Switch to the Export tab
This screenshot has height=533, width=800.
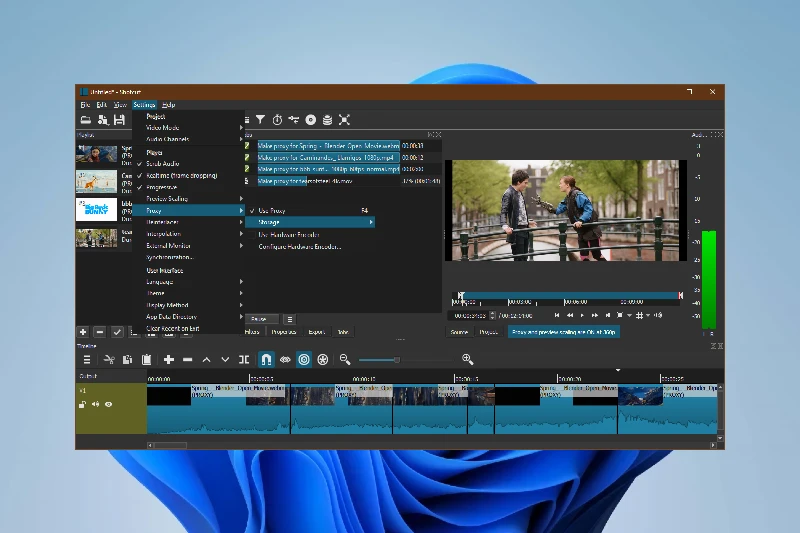[316, 332]
